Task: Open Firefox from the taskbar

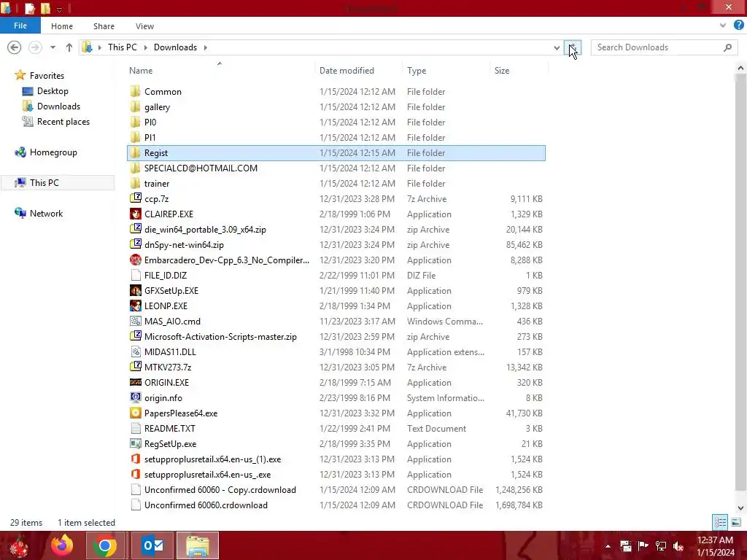Action: [62, 545]
